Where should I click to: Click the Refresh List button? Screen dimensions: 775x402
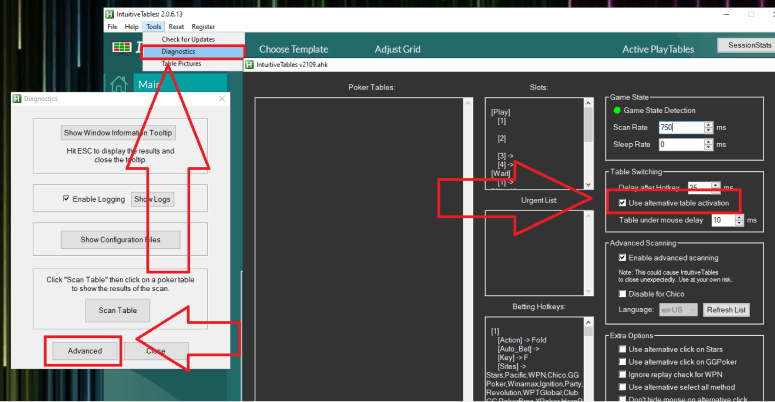pos(726,310)
